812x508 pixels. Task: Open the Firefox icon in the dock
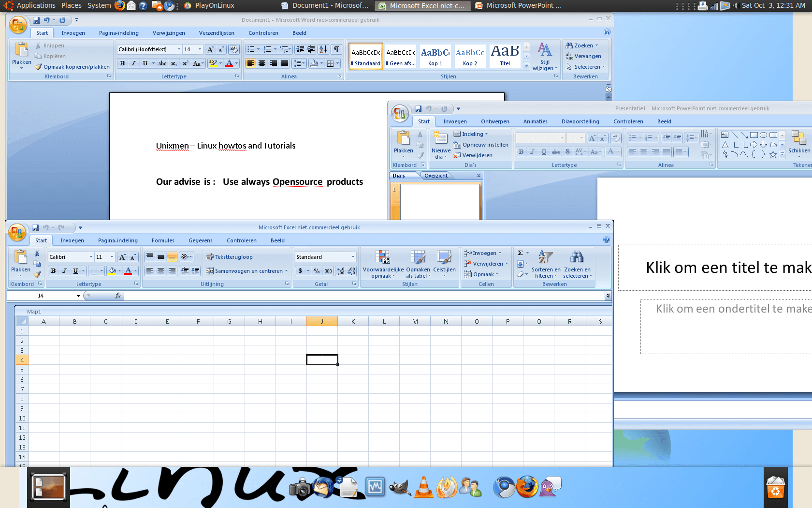[x=527, y=487]
